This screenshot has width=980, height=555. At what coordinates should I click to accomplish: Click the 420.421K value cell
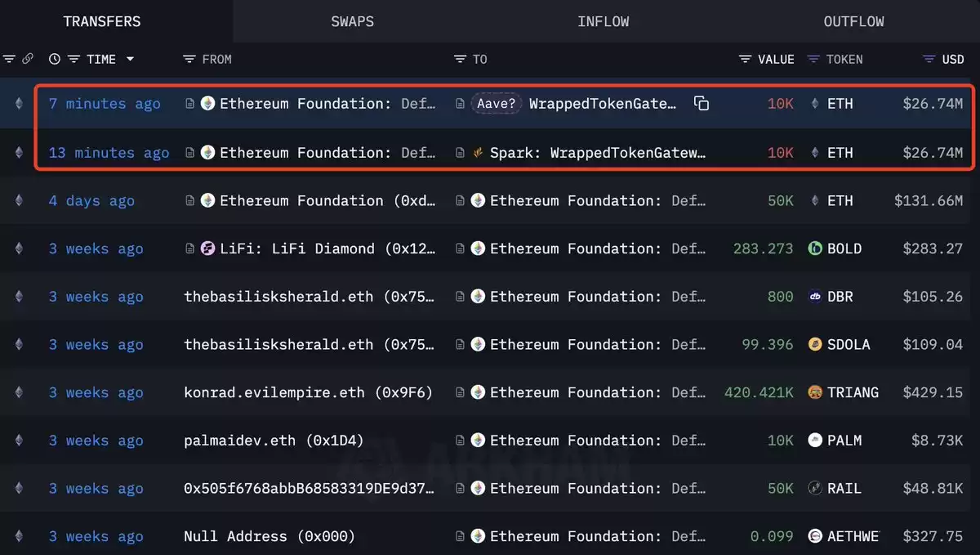[759, 392]
